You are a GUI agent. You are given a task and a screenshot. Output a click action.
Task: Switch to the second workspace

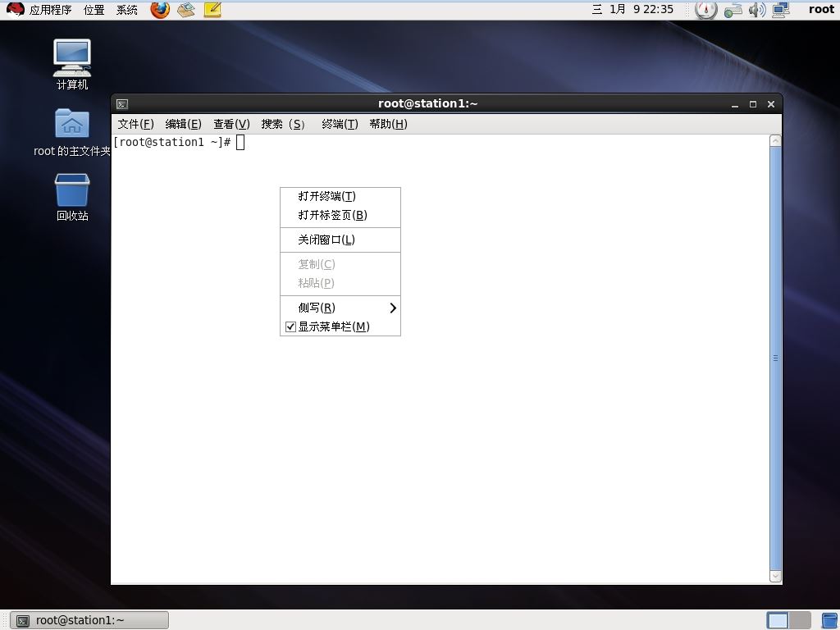pyautogui.click(x=800, y=621)
